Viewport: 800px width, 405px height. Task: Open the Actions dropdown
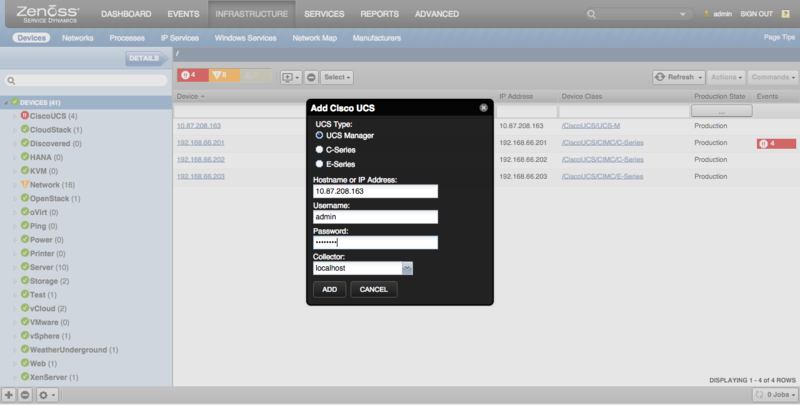click(x=727, y=77)
